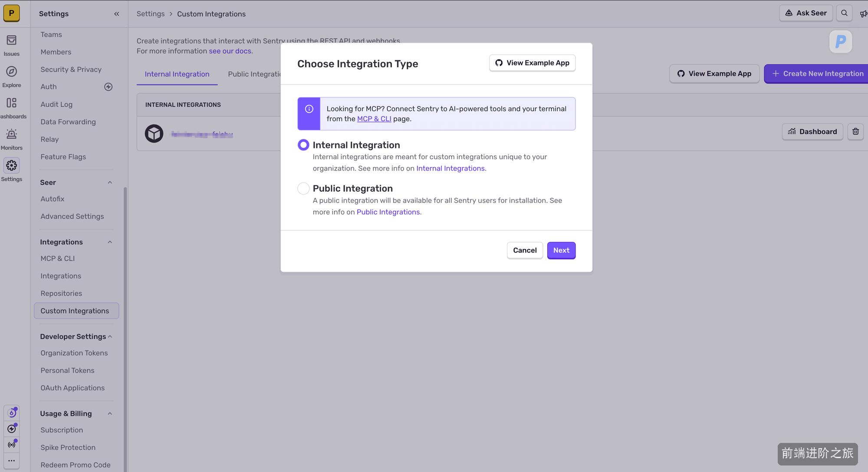Open the Explore compass icon
The height and width of the screenshot is (472, 868).
click(x=12, y=72)
